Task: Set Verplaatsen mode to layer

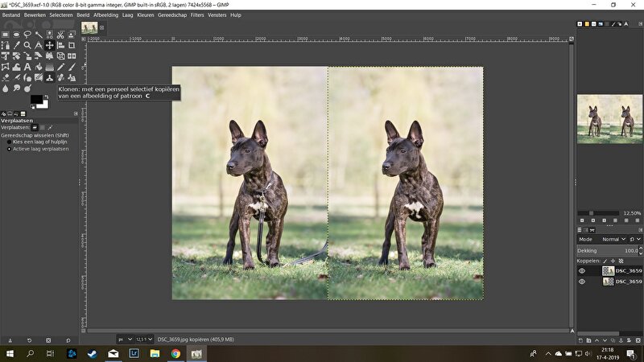Action: (35, 128)
